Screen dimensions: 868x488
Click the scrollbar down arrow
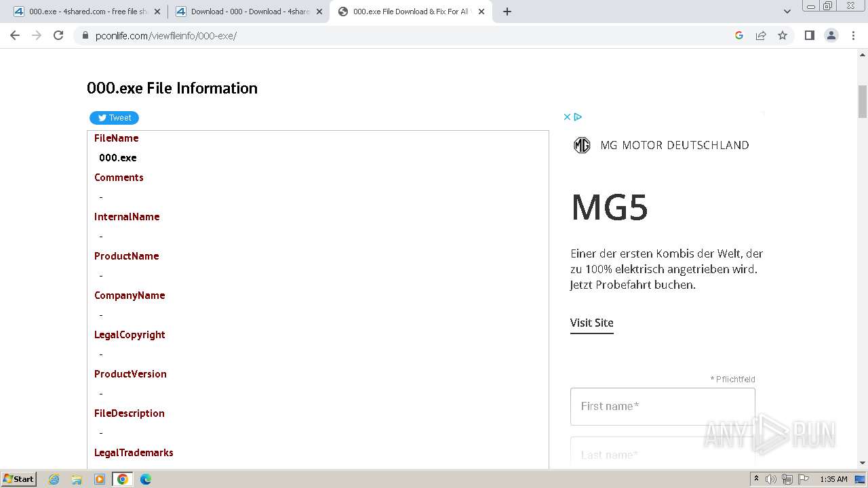tap(863, 463)
